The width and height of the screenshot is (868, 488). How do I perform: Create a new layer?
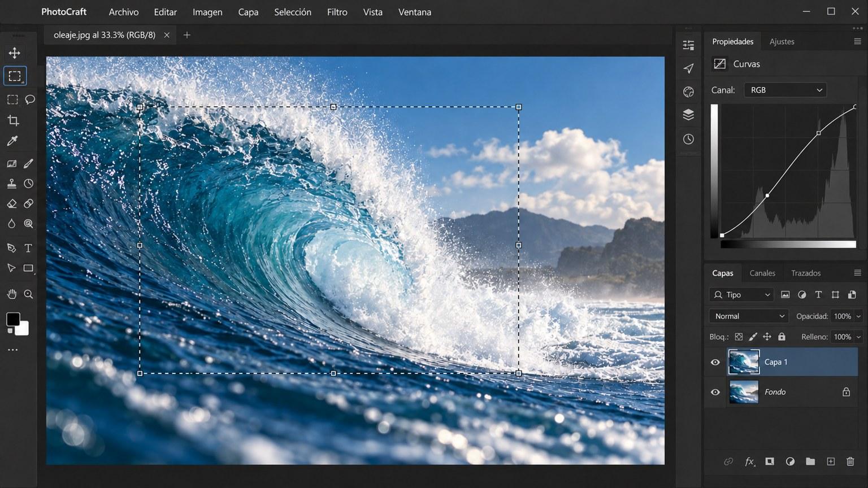(x=831, y=461)
